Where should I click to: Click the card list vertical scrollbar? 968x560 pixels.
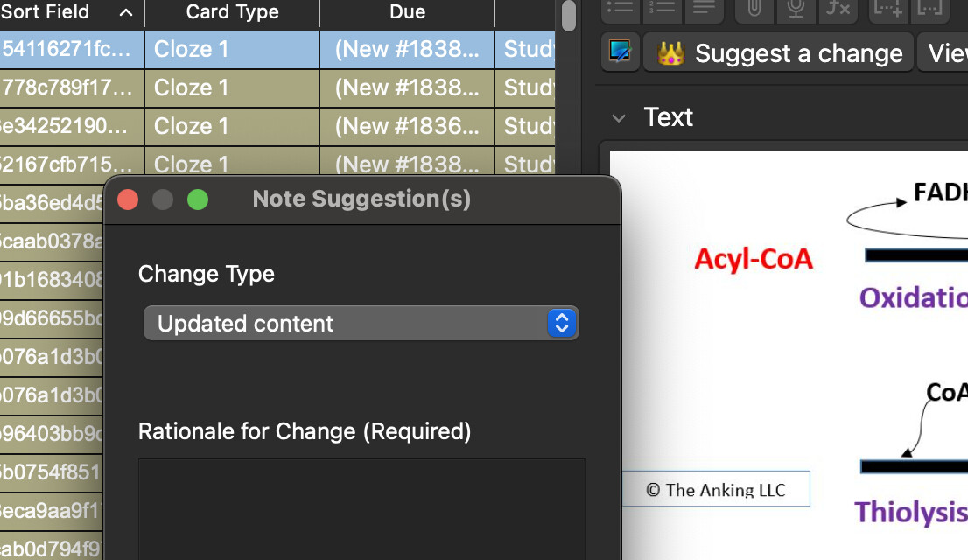569,16
